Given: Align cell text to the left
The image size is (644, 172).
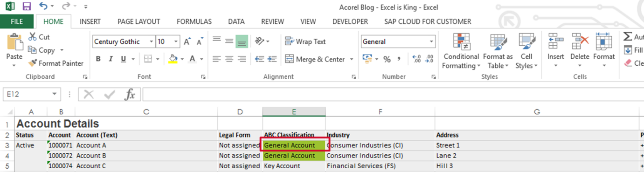Looking at the screenshot, I should tap(217, 59).
